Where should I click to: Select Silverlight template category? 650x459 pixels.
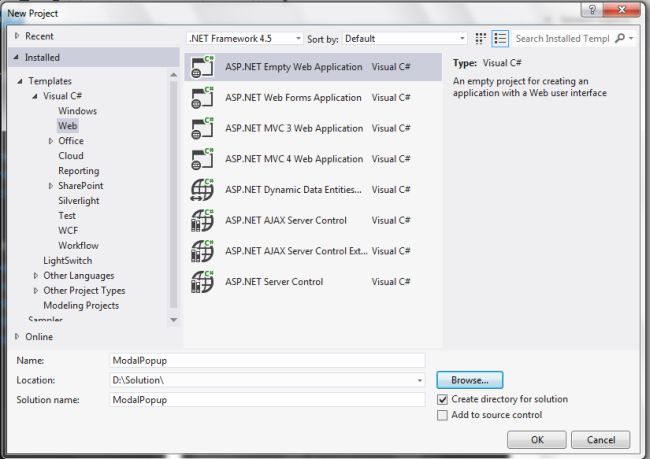[79, 201]
